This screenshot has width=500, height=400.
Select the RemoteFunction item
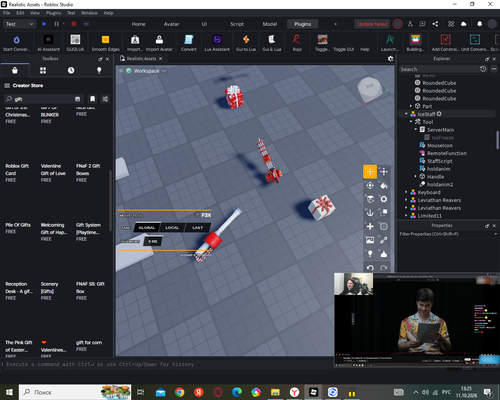pyautogui.click(x=447, y=153)
